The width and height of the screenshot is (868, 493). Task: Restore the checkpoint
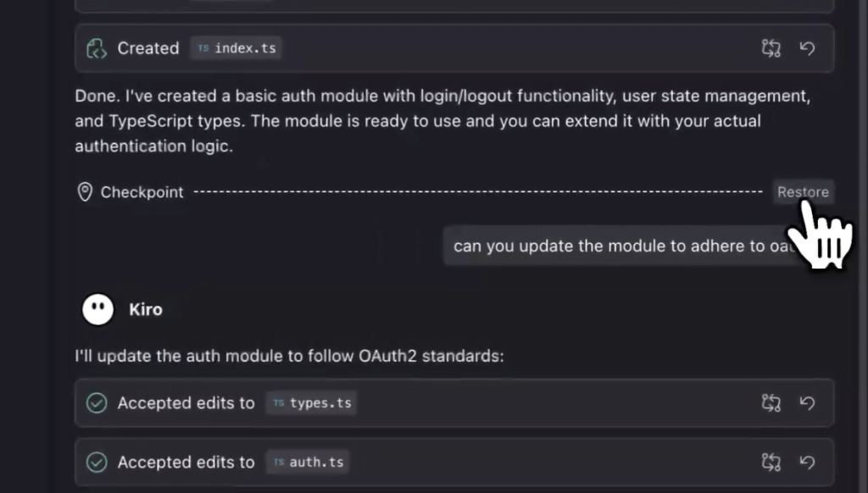802,192
